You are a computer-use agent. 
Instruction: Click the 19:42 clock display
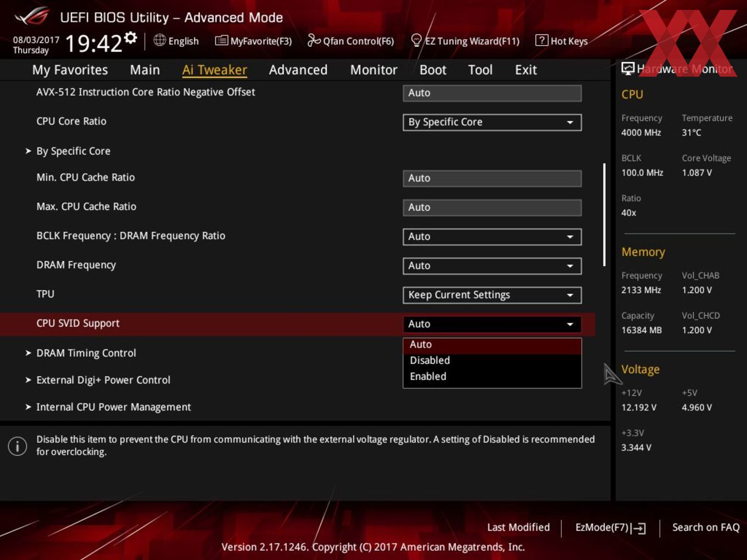point(94,43)
